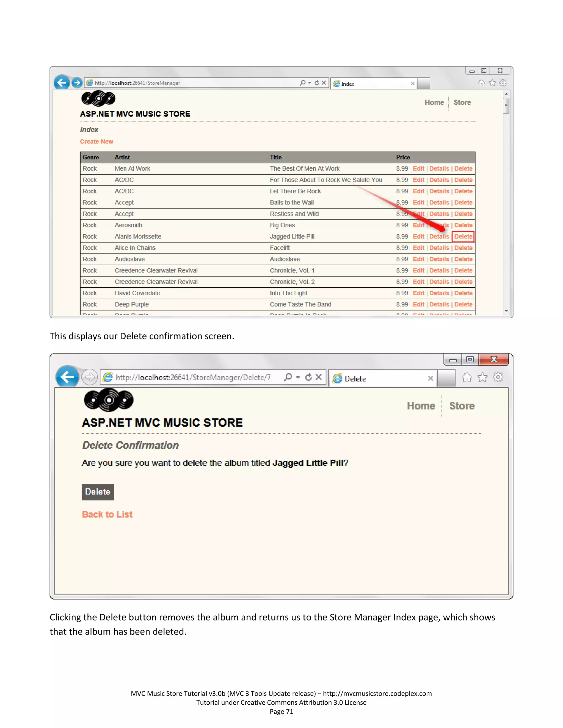View details for Chronicle, Vol. 1
The image size is (563, 728).
point(439,271)
